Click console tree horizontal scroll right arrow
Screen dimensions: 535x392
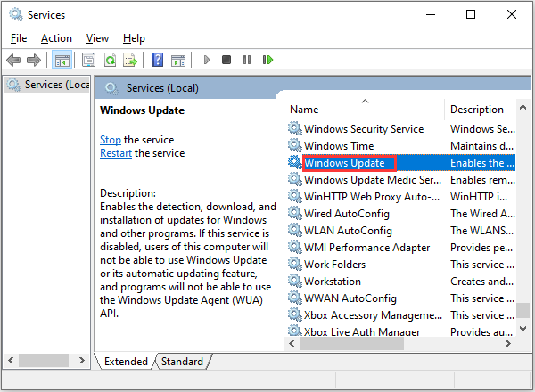[x=81, y=360]
